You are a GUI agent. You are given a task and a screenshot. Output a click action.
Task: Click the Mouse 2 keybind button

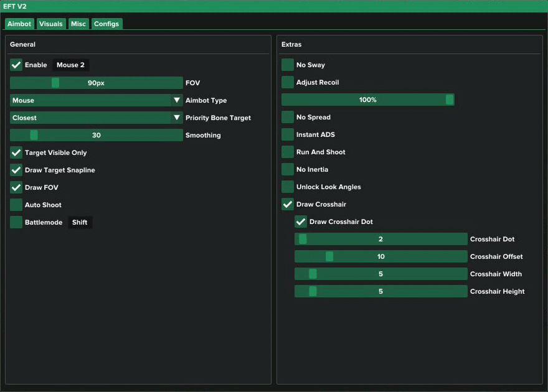tap(70, 65)
